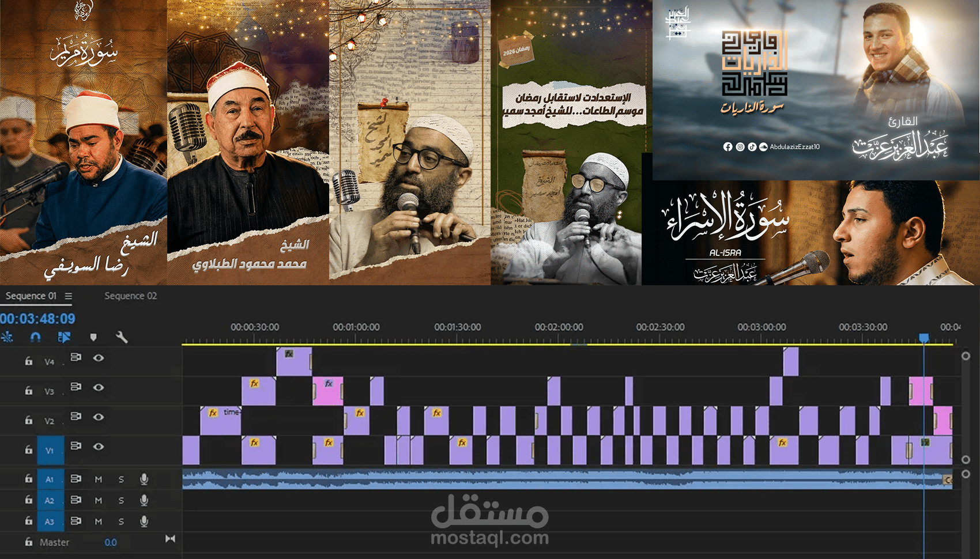The height and width of the screenshot is (559, 980).
Task: Hide track V2 with eye icon
Action: [x=99, y=417]
